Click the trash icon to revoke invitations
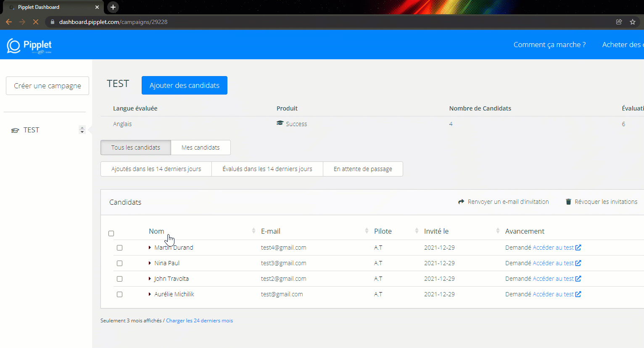 click(x=568, y=202)
